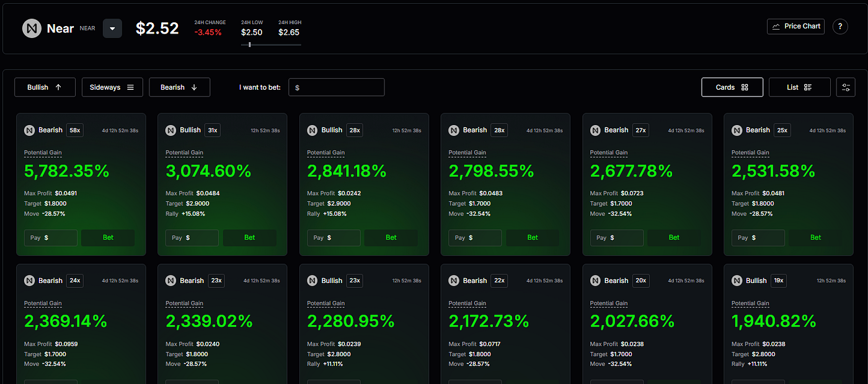Click the 25x multiplier badge

click(x=782, y=130)
